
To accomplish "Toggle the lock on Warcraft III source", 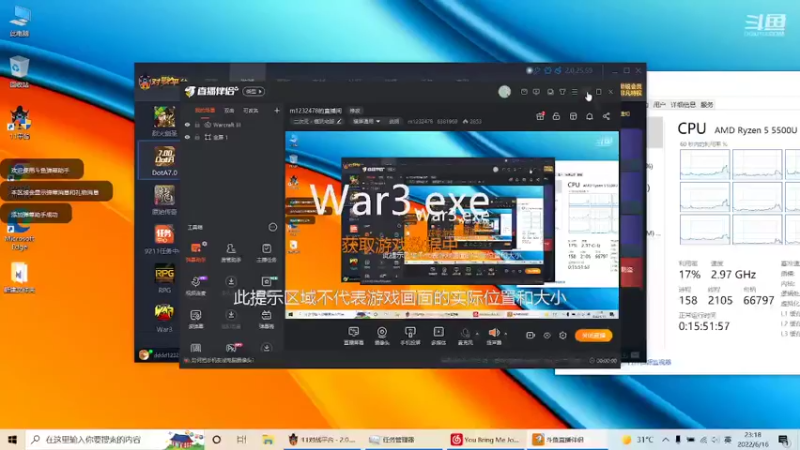I will click(197, 124).
